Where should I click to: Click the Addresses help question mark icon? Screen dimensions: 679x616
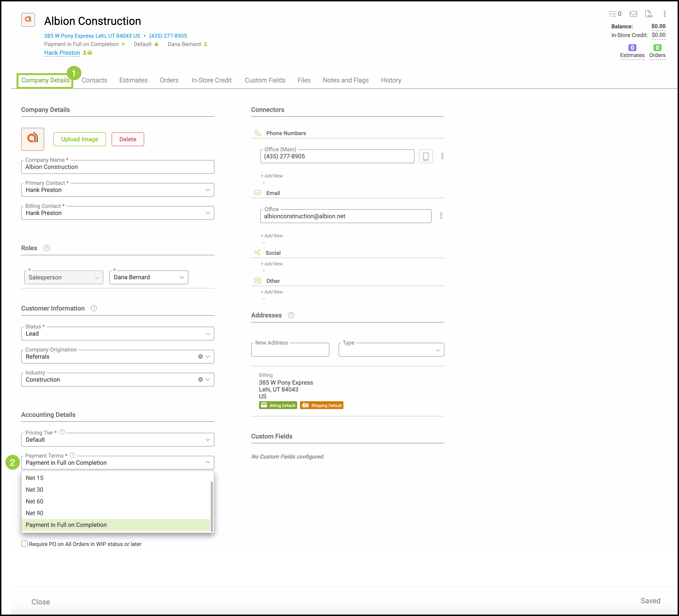point(291,315)
